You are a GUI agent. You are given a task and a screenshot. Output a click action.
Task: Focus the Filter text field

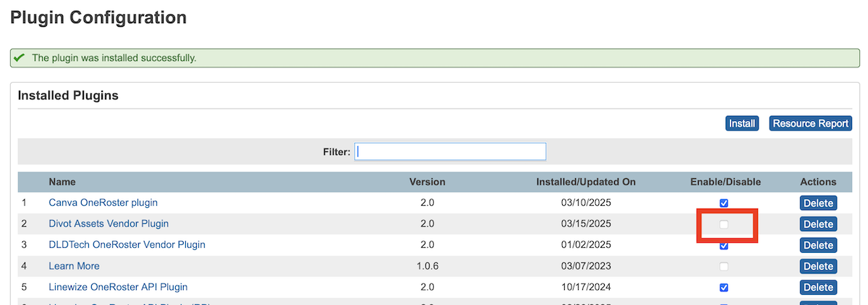coord(450,151)
